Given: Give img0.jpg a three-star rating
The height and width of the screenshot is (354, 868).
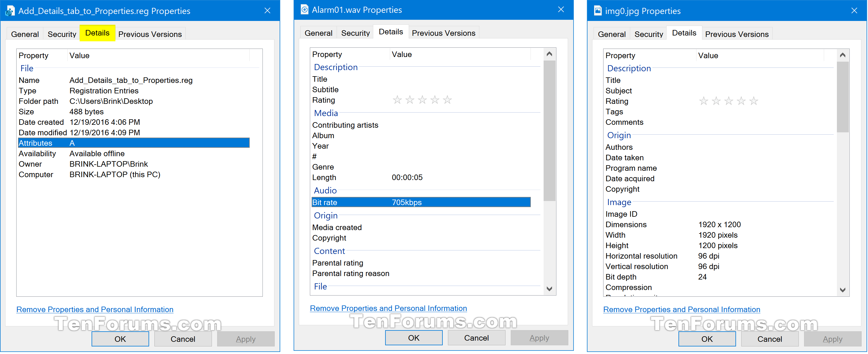Looking at the screenshot, I should pyautogui.click(x=729, y=101).
